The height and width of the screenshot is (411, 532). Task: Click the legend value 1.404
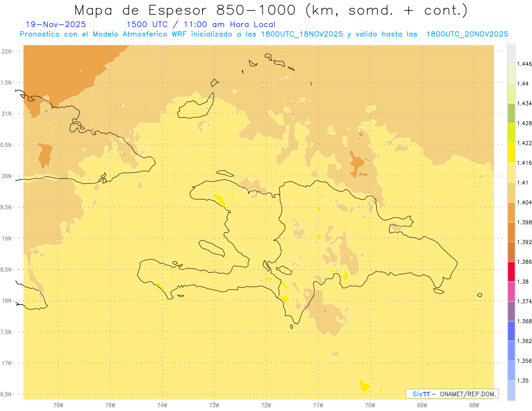click(524, 202)
